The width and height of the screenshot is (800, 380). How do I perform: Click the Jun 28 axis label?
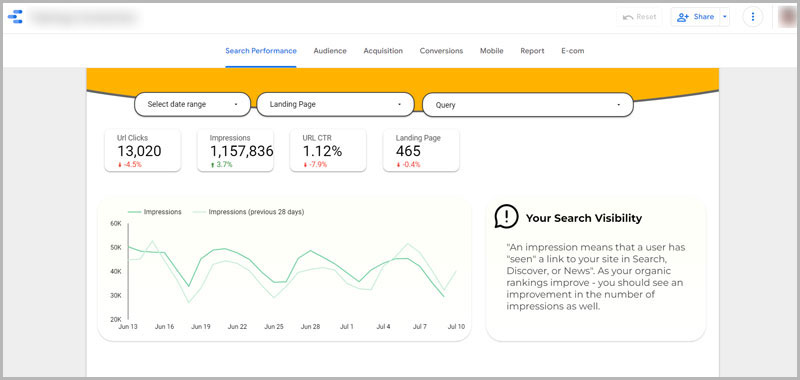tap(310, 326)
